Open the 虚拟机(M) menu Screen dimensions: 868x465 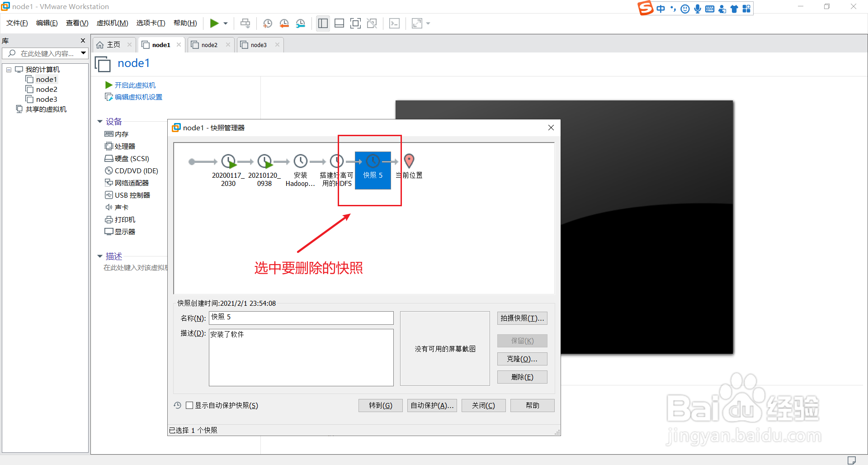click(x=112, y=23)
